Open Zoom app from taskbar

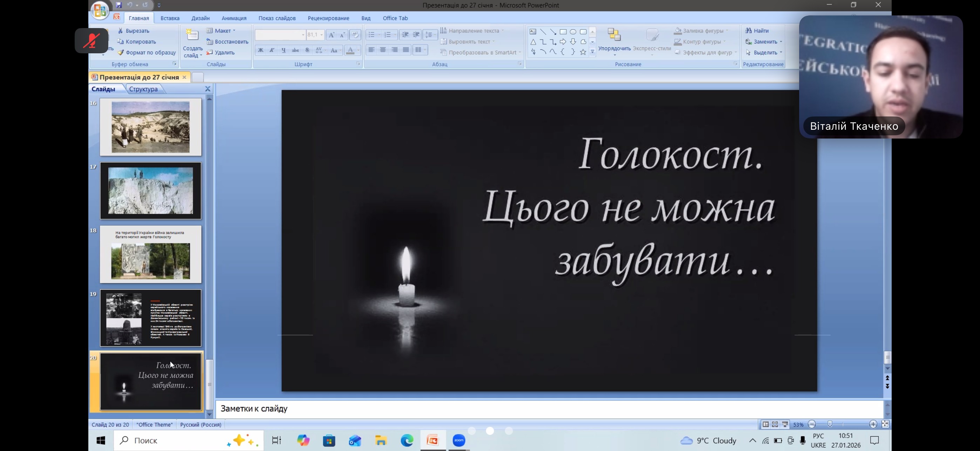[459, 440]
